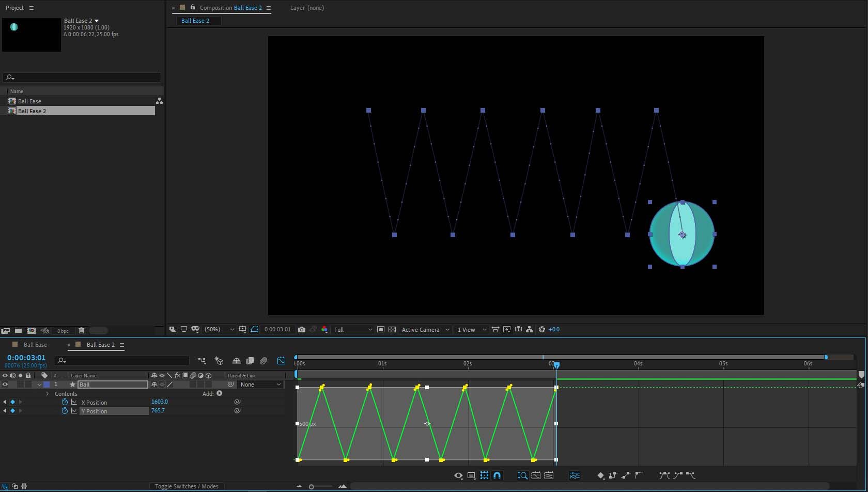
Task: Click Toggle Switches / Modes
Action: pyautogui.click(x=186, y=486)
